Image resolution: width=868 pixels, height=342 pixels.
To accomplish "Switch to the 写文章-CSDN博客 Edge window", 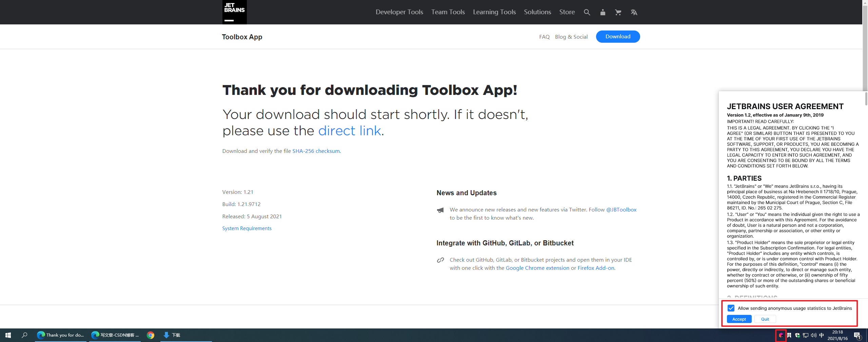I will tap(115, 335).
